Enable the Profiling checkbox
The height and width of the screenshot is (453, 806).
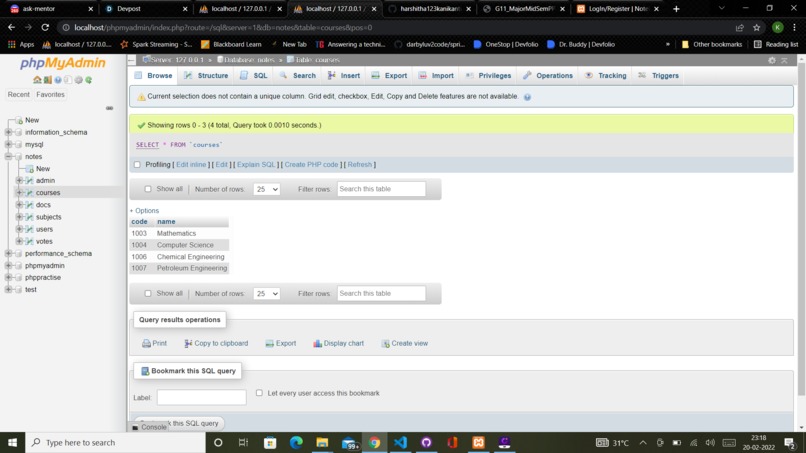click(x=137, y=165)
